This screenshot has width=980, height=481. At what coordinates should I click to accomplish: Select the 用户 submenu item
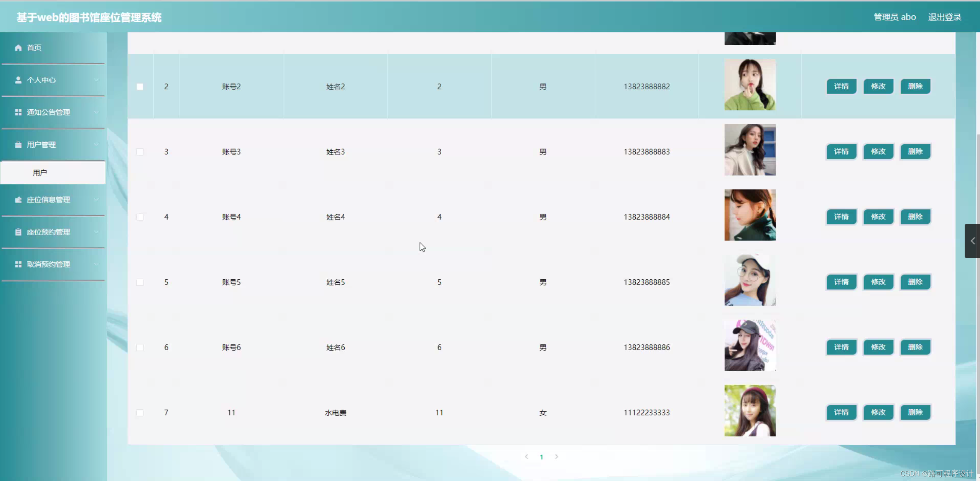pyautogui.click(x=40, y=172)
